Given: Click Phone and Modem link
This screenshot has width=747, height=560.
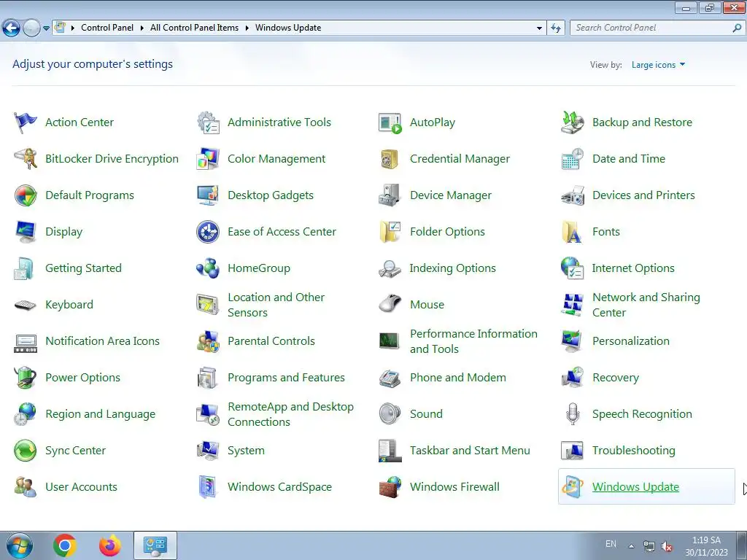Looking at the screenshot, I should 458,378.
